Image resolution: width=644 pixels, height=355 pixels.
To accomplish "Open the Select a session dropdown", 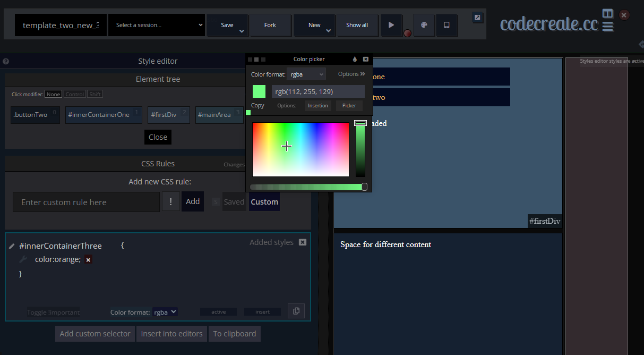I will tap(157, 25).
